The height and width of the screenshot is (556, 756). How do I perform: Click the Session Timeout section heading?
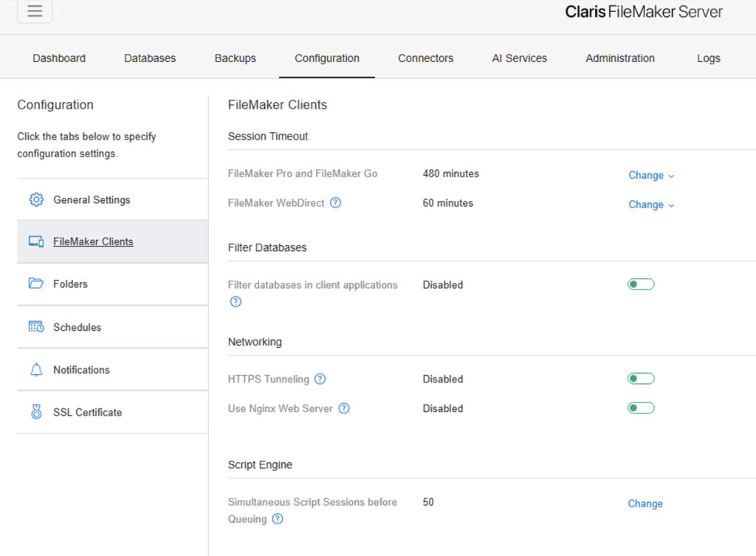267,137
